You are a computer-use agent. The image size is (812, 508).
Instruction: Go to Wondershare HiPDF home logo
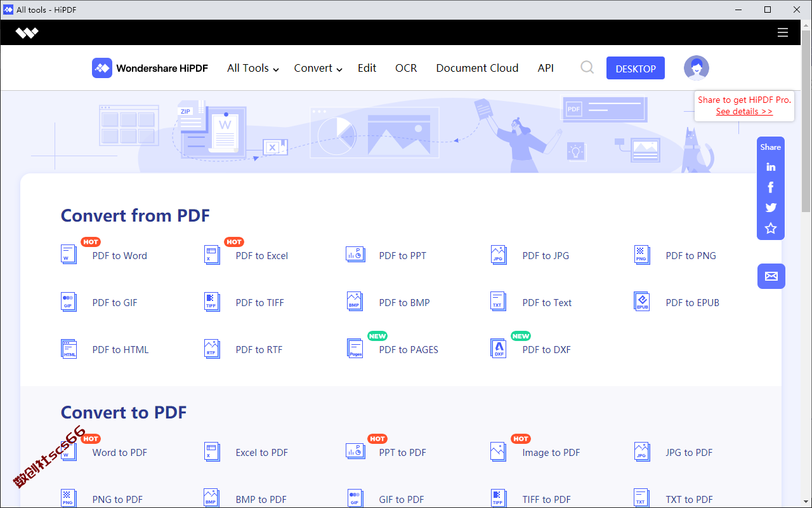150,68
